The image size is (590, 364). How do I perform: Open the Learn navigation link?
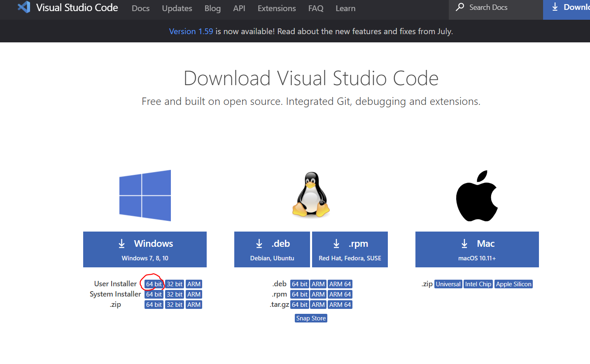pyautogui.click(x=345, y=8)
